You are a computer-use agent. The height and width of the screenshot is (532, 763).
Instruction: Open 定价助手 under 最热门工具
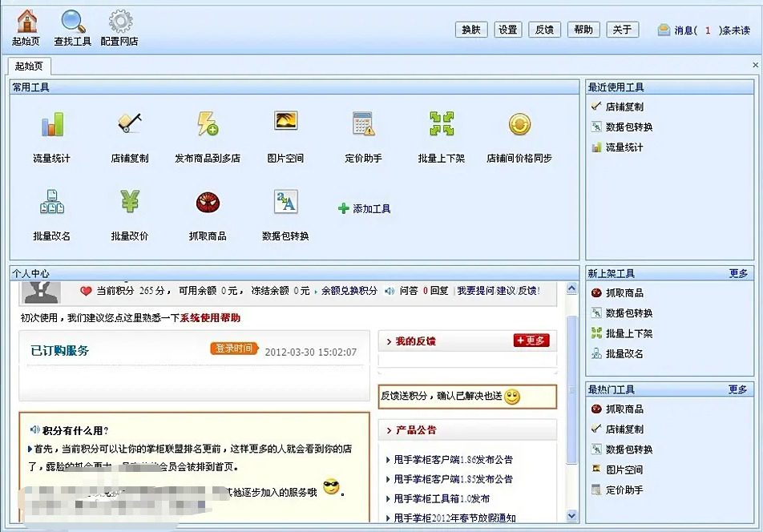coord(617,490)
